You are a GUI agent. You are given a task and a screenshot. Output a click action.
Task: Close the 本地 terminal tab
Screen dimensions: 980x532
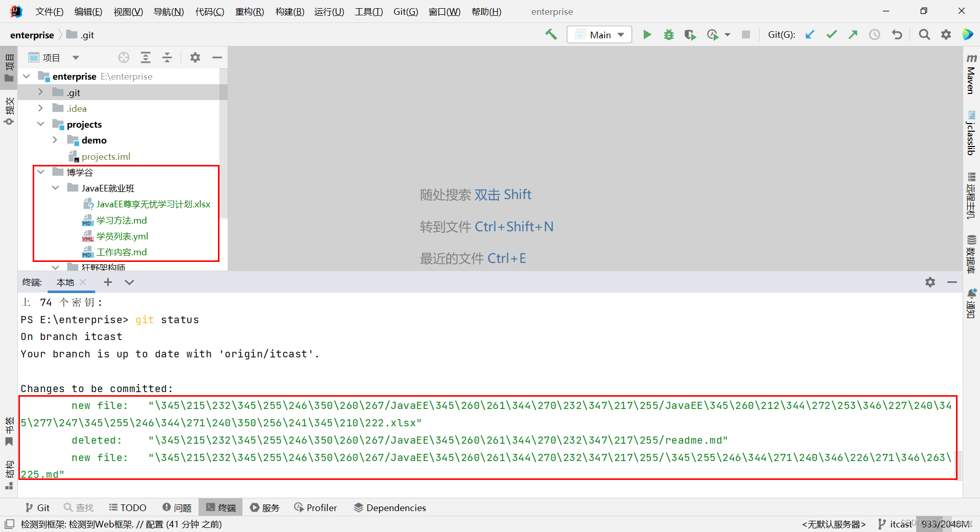(83, 282)
